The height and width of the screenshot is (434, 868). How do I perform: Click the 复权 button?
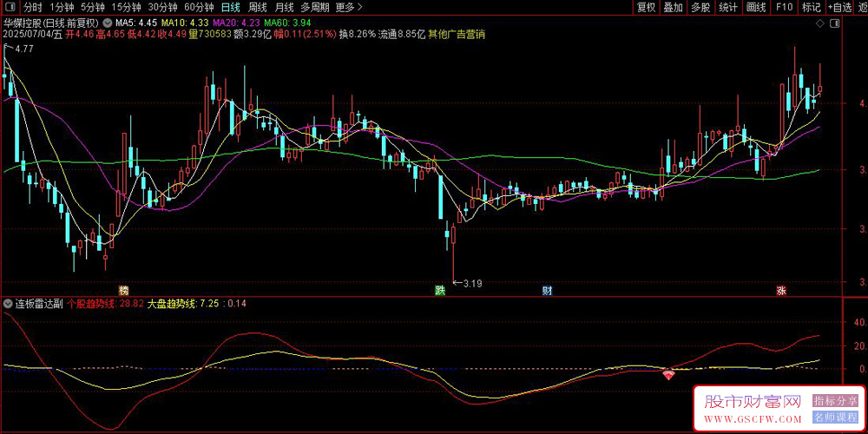click(x=646, y=7)
